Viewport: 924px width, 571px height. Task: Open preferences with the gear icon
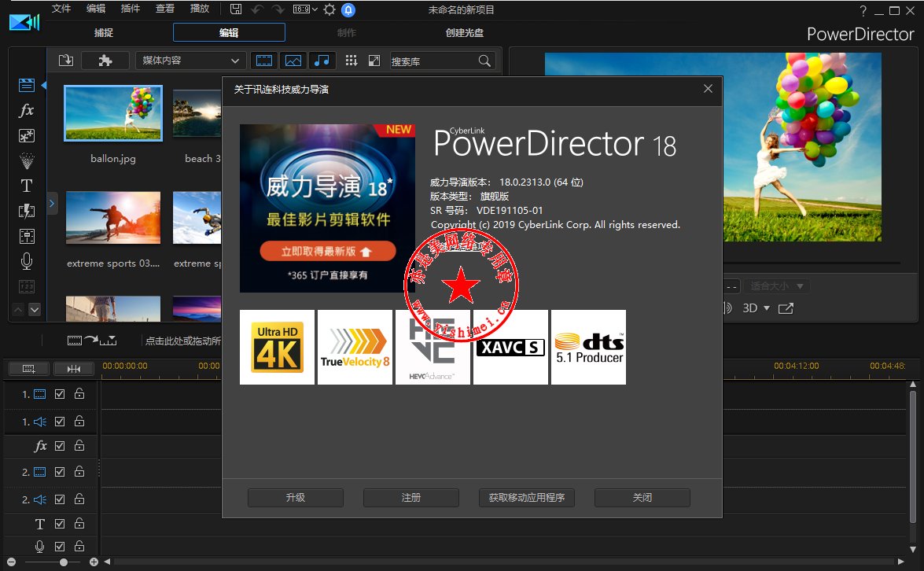click(x=329, y=9)
